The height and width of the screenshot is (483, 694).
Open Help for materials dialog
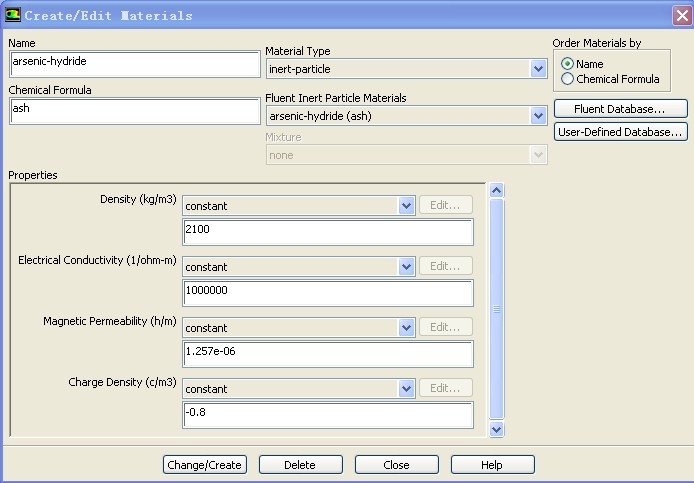492,465
